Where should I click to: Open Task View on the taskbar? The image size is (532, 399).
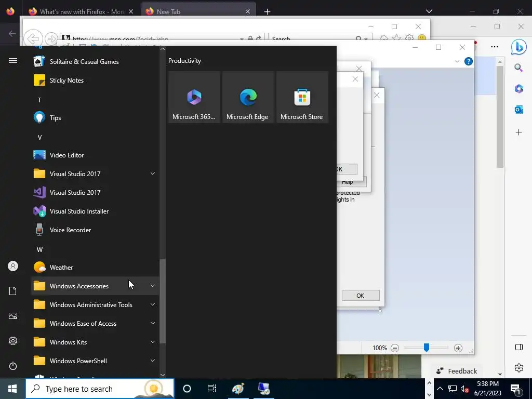pos(212,389)
